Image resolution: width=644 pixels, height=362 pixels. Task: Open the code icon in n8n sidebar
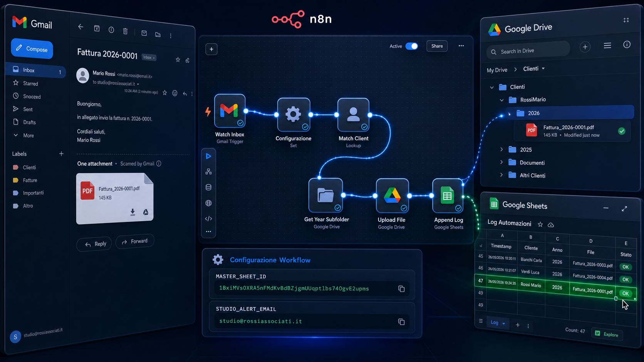208,219
